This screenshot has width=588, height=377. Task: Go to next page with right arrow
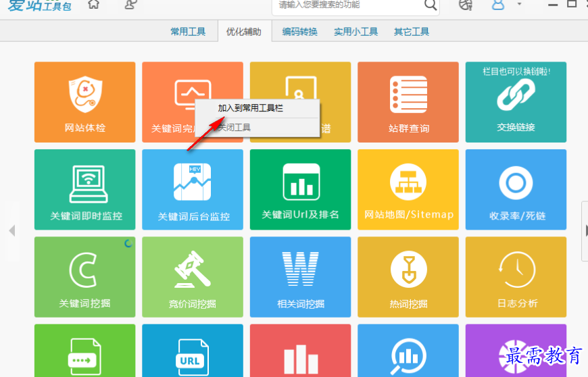(x=585, y=230)
